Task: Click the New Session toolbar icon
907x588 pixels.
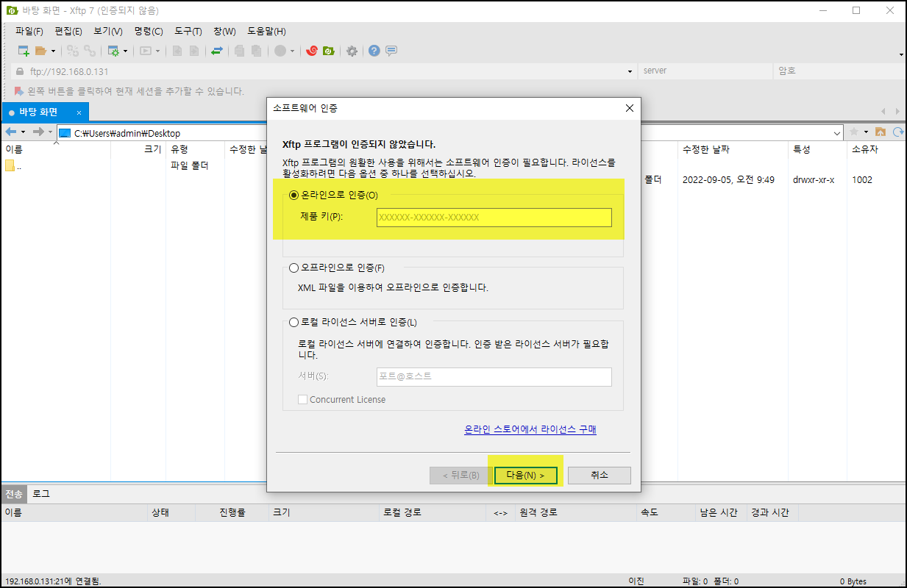Action: [x=24, y=51]
